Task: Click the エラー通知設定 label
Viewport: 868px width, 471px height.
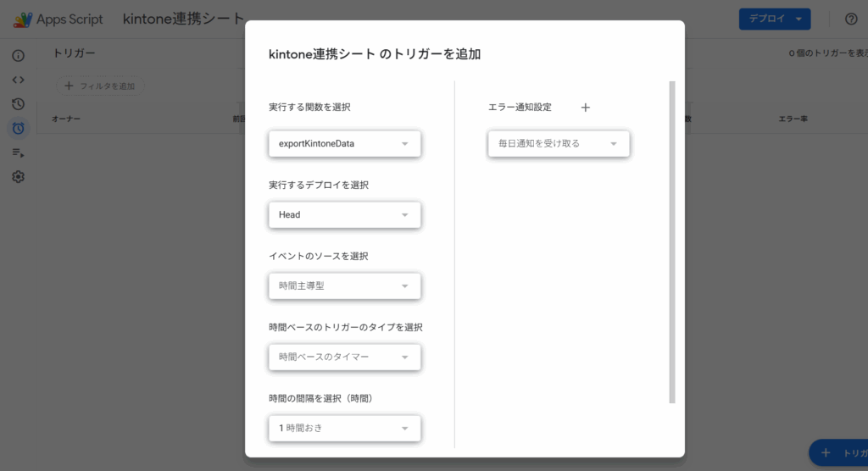Action: (x=520, y=108)
